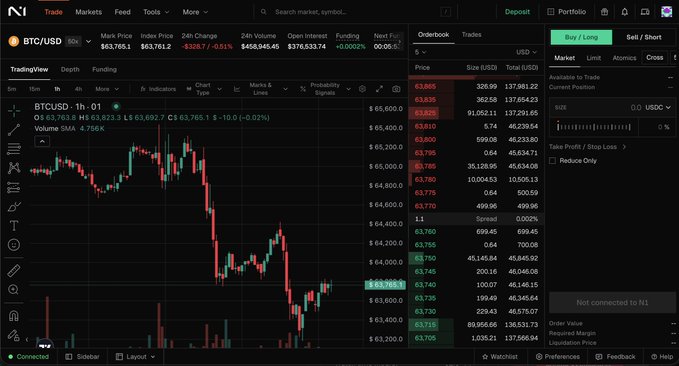
Task: Collapse the chart legend arrow
Action: coord(42,141)
